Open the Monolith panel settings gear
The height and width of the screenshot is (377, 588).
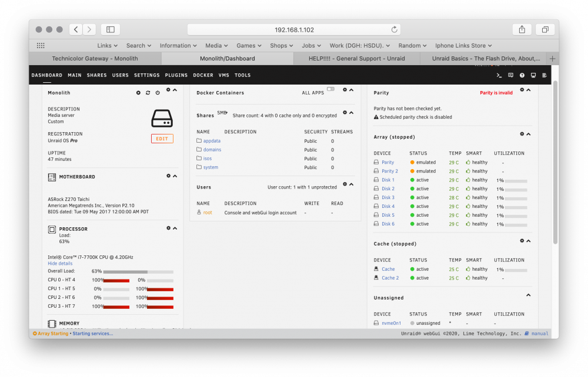point(168,90)
